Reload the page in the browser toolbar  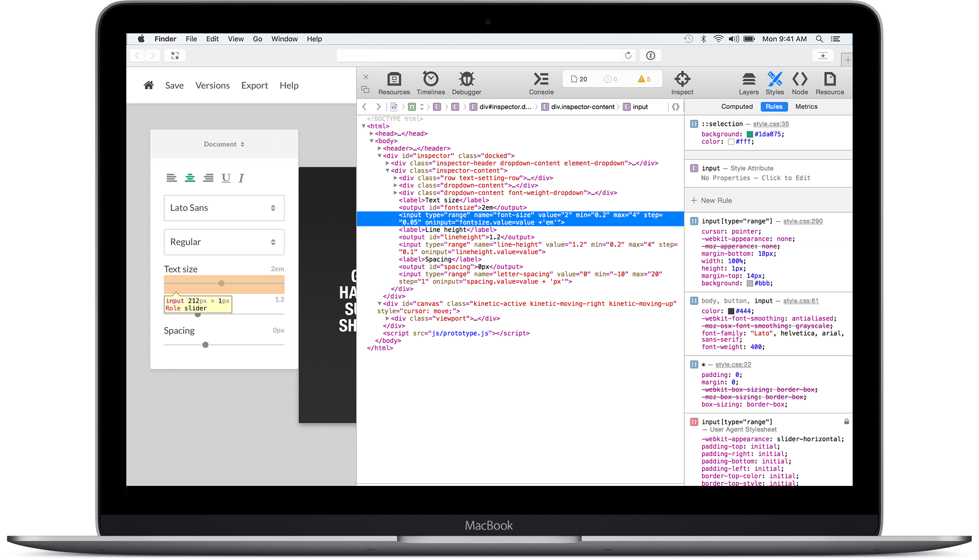click(x=628, y=55)
